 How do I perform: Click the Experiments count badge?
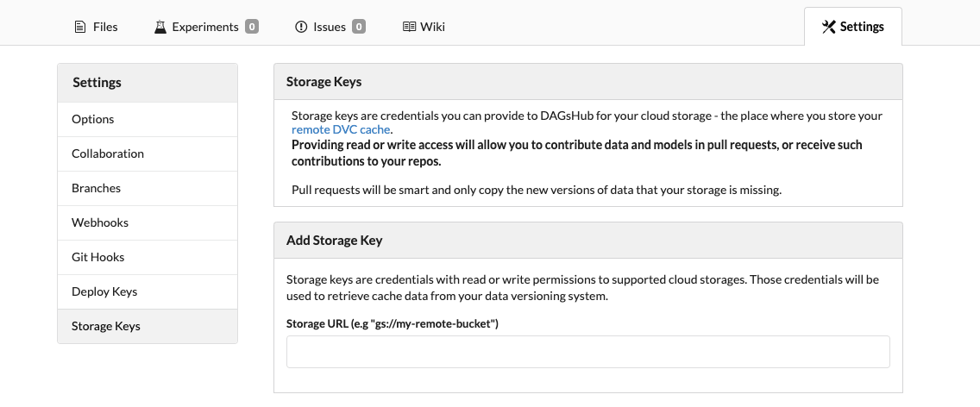coord(252,27)
